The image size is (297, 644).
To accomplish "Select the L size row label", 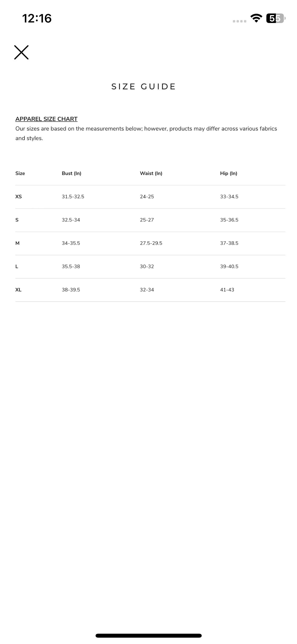I will pos(17,266).
